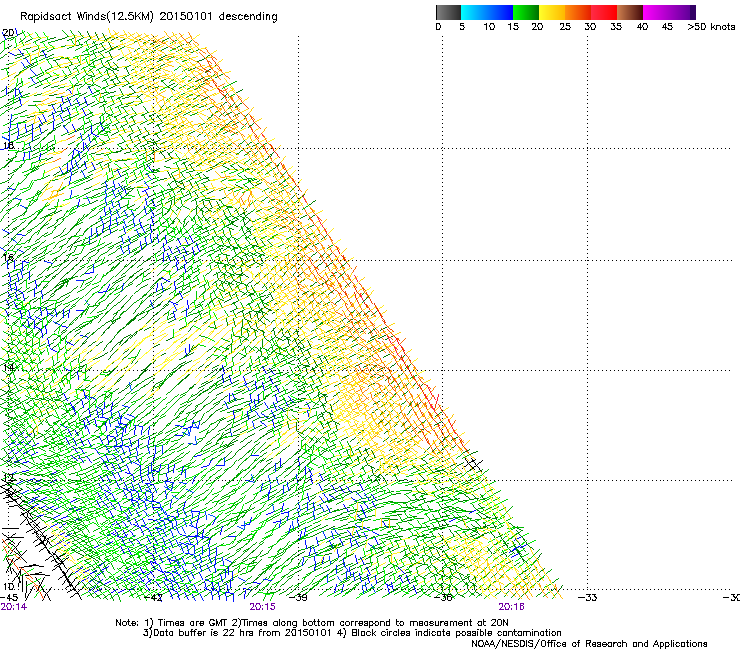Select the gray 0-5 knots legend segment
This screenshot has height=650, width=740.
[448, 12]
